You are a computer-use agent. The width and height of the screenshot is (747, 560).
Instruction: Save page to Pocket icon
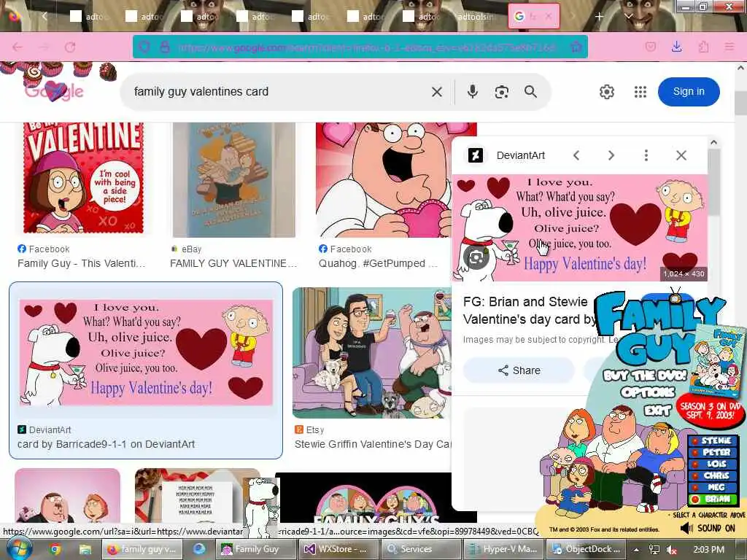point(650,47)
